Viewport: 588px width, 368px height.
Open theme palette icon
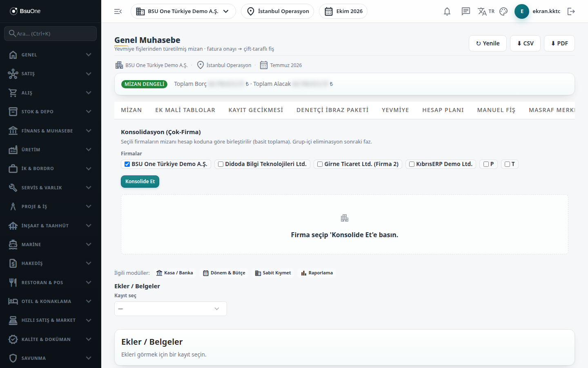click(x=503, y=11)
